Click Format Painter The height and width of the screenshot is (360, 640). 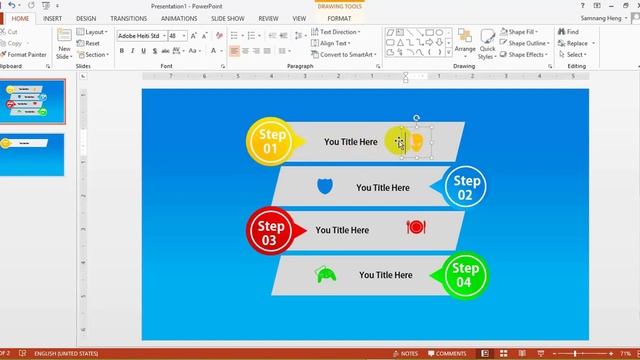24,54
